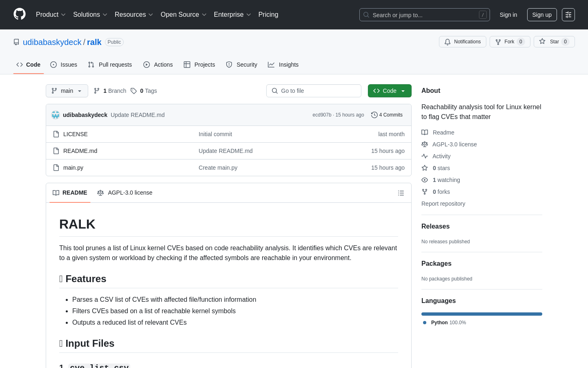Click the Sign up button

tap(542, 15)
